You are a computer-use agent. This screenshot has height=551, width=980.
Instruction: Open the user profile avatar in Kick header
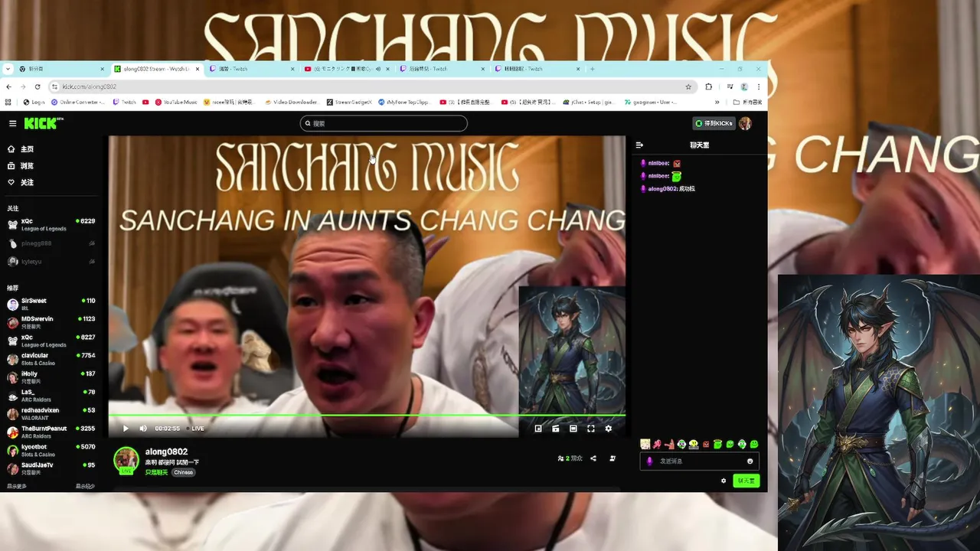pyautogui.click(x=745, y=123)
